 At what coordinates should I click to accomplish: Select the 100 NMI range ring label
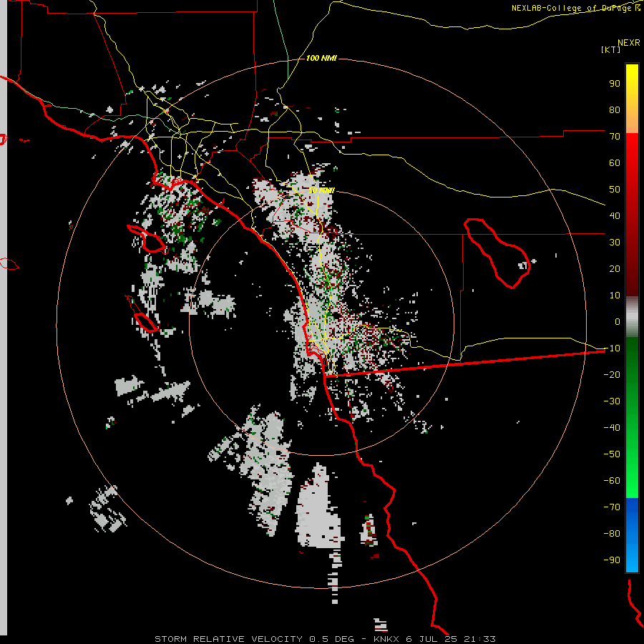tap(321, 58)
